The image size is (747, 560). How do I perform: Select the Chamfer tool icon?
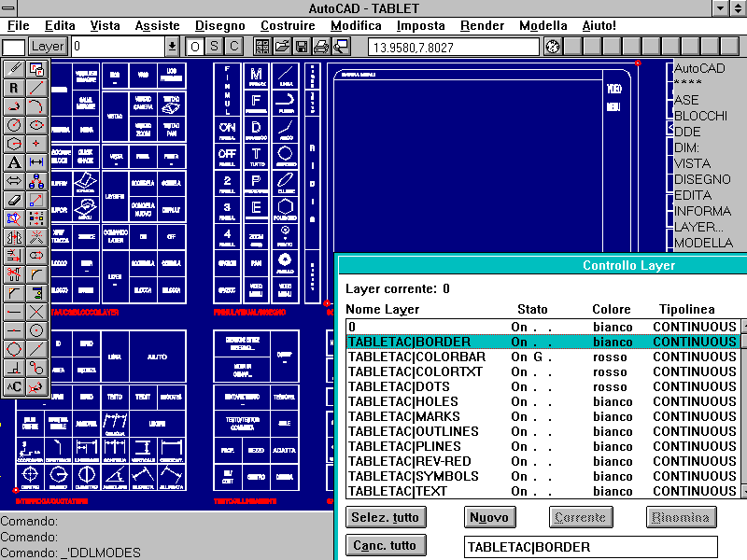tap(14, 293)
